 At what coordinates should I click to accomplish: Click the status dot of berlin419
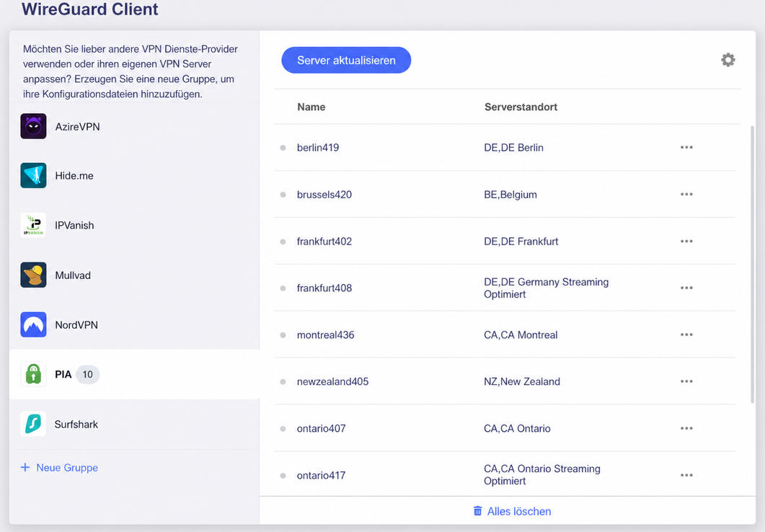click(283, 148)
